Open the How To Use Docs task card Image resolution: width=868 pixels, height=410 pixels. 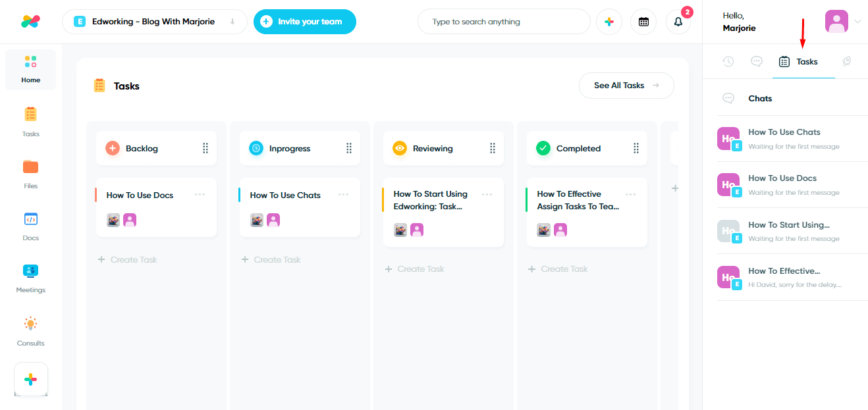coord(156,207)
